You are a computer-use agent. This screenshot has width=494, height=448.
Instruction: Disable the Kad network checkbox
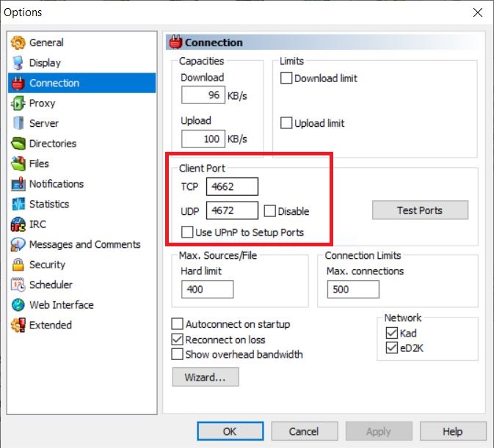pos(391,333)
